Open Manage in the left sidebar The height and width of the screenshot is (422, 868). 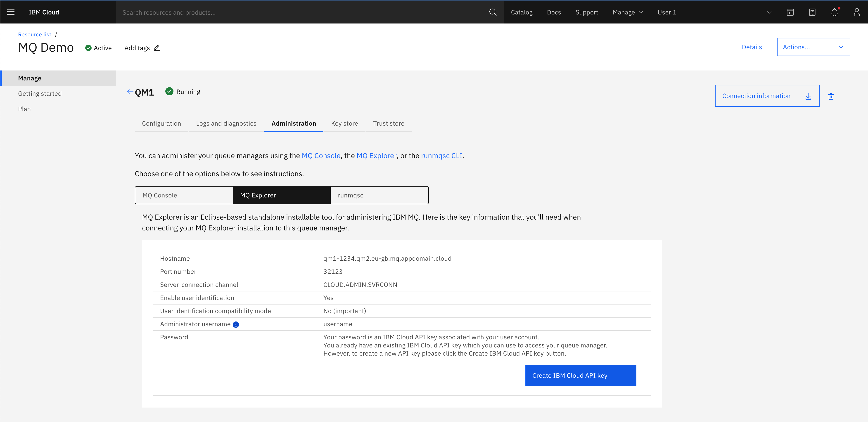58,78
